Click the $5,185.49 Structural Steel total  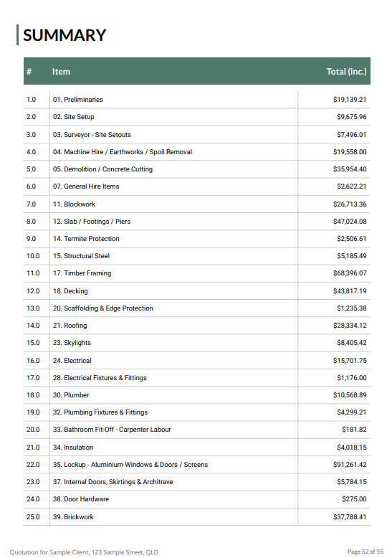click(x=352, y=256)
